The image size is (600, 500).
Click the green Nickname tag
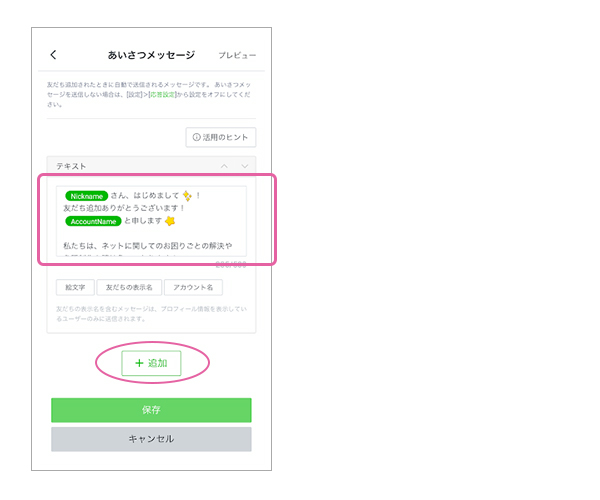(x=87, y=196)
